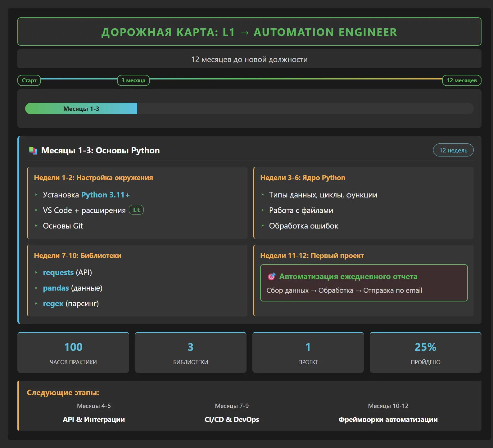493x448 pixels.
Task: Click the 25% пройдено stat card
Action: pos(425,353)
